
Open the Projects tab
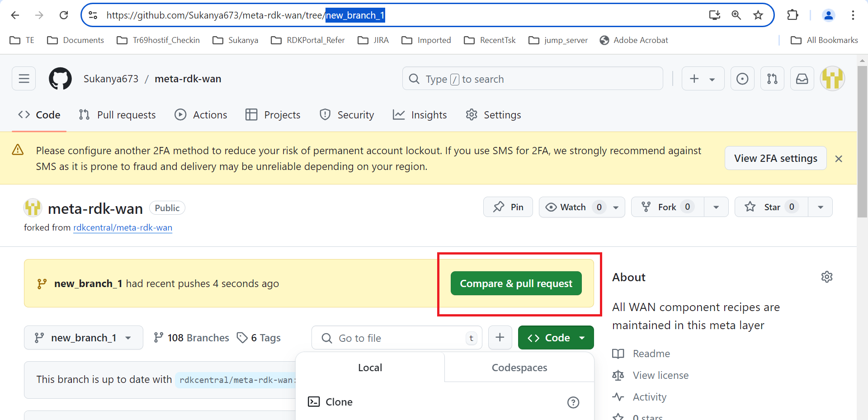pyautogui.click(x=273, y=115)
